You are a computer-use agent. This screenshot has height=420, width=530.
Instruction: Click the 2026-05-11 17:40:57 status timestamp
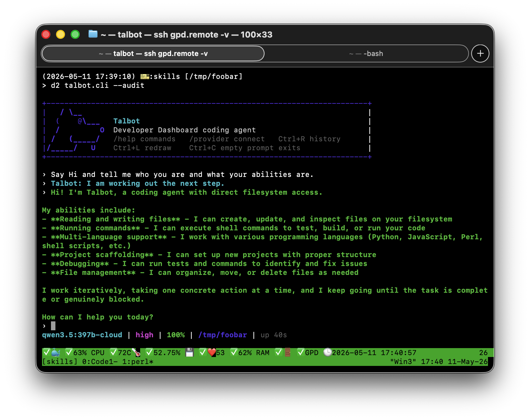(374, 353)
